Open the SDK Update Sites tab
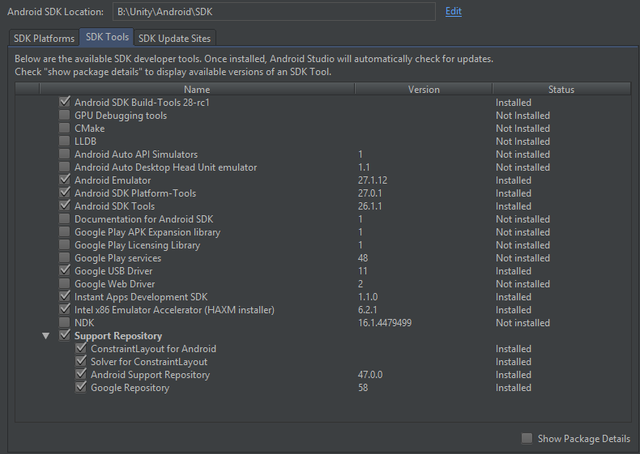Screen dimensions: 640x454 [x=174, y=38]
